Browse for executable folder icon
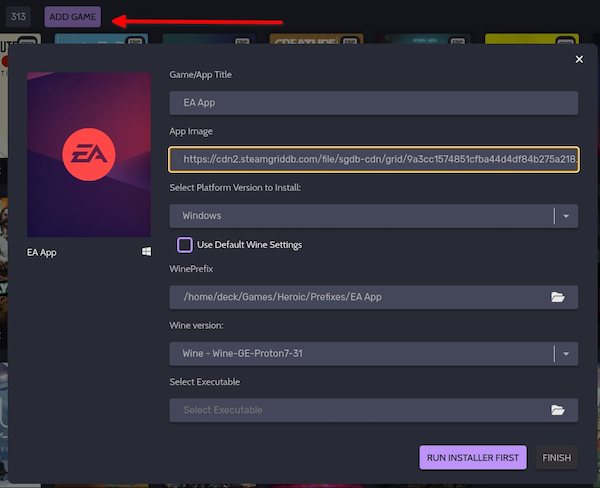 coord(558,410)
